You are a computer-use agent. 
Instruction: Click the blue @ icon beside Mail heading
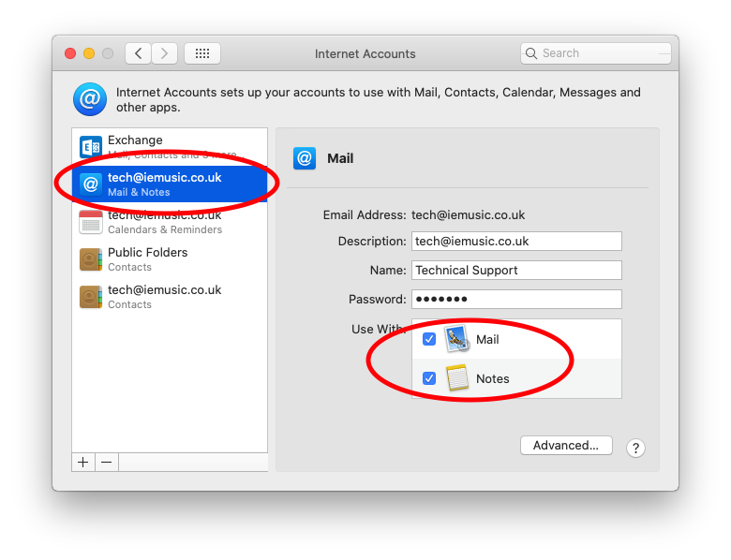pyautogui.click(x=305, y=158)
